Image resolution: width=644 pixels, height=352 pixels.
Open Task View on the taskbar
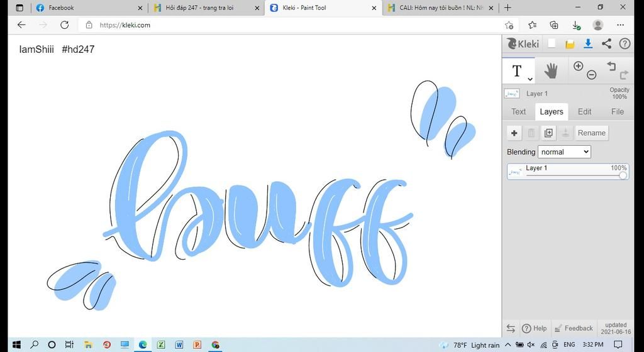point(69,344)
